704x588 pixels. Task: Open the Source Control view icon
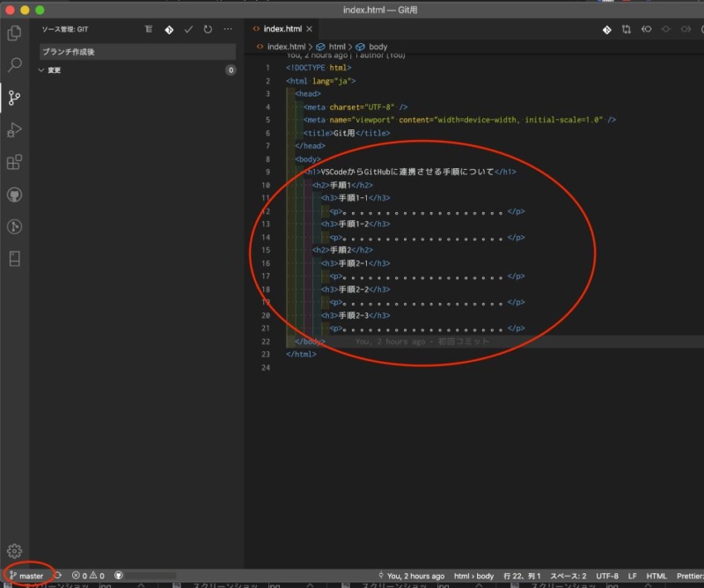click(x=14, y=98)
